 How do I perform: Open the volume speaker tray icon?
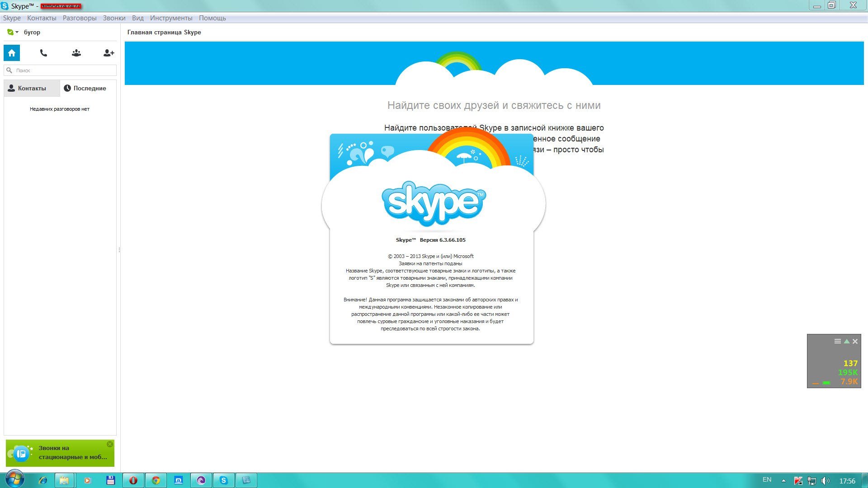[826, 481]
